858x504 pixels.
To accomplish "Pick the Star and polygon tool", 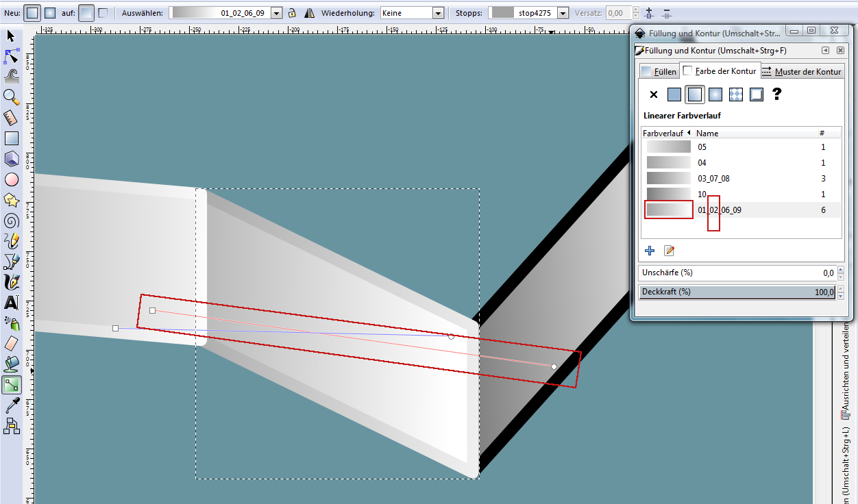I will click(x=12, y=200).
